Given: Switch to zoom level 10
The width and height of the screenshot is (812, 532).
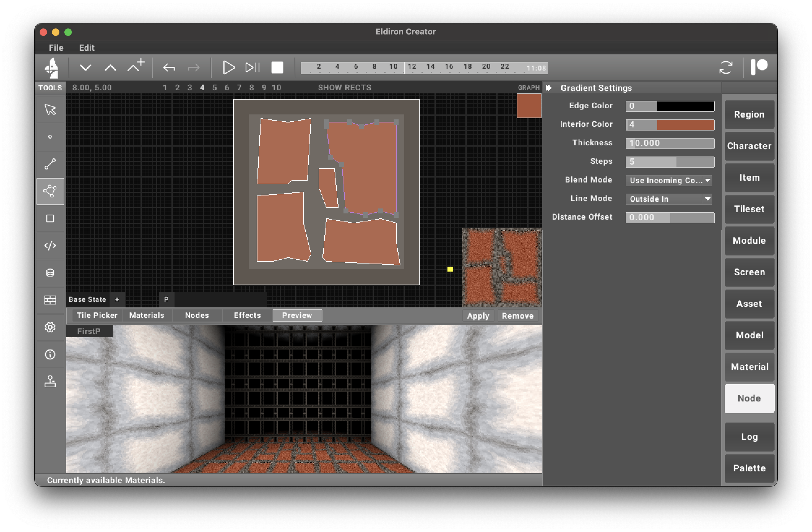Looking at the screenshot, I should point(276,88).
